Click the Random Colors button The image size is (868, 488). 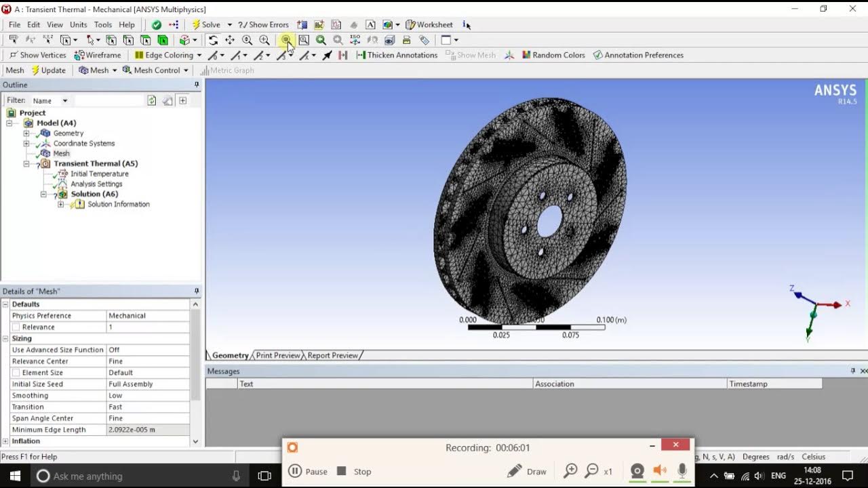point(553,55)
